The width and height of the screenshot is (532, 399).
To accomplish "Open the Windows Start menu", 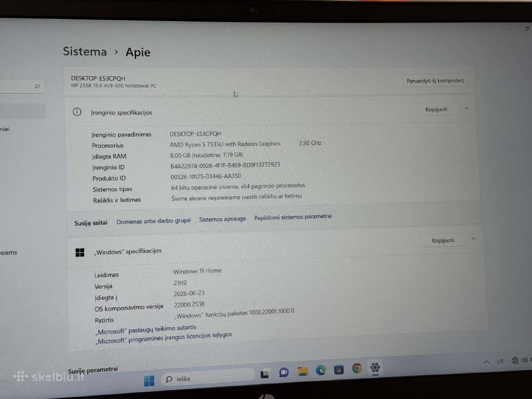I will pyautogui.click(x=149, y=380).
